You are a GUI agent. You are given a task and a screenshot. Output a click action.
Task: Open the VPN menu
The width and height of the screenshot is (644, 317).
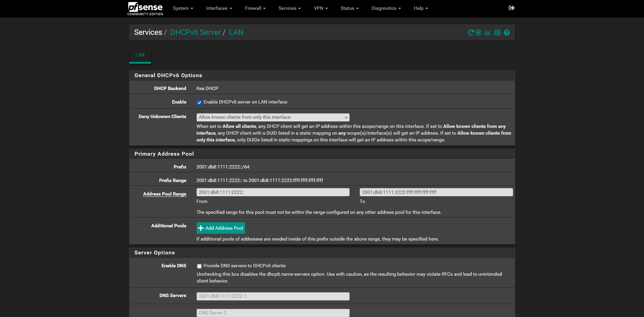click(320, 8)
